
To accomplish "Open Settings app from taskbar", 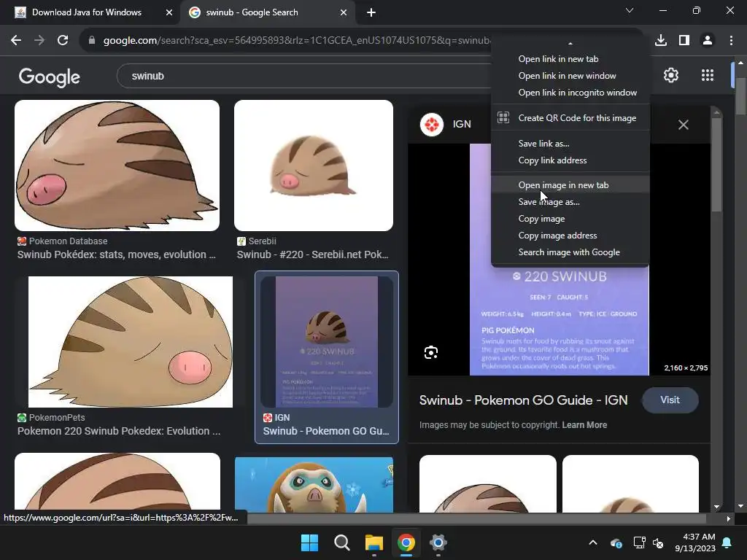I will coord(438,542).
